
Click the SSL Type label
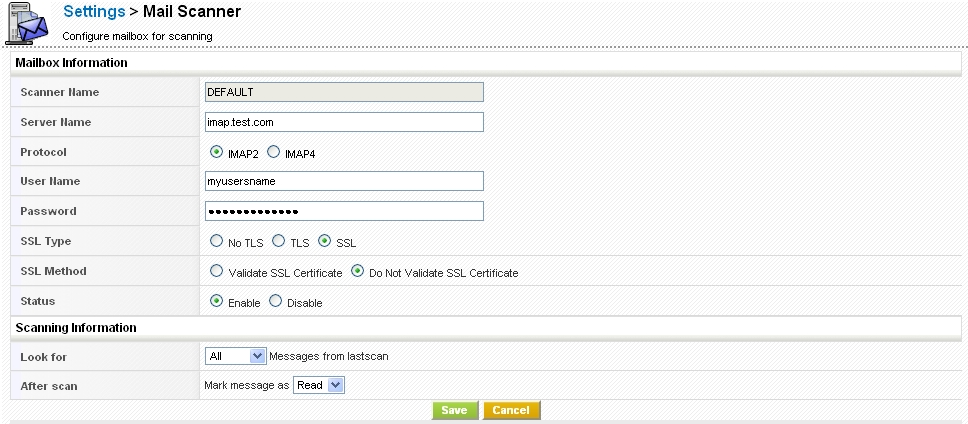pos(46,241)
